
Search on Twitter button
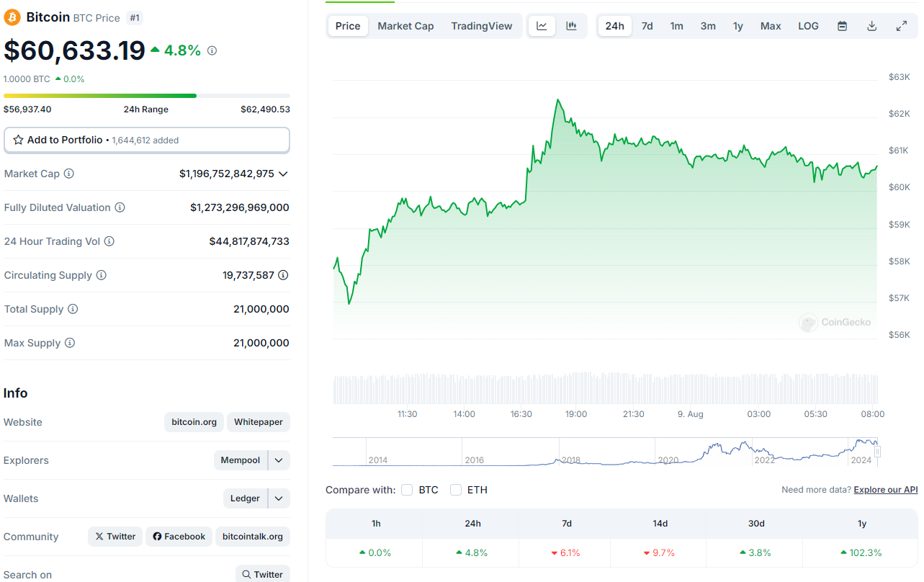[x=263, y=574]
